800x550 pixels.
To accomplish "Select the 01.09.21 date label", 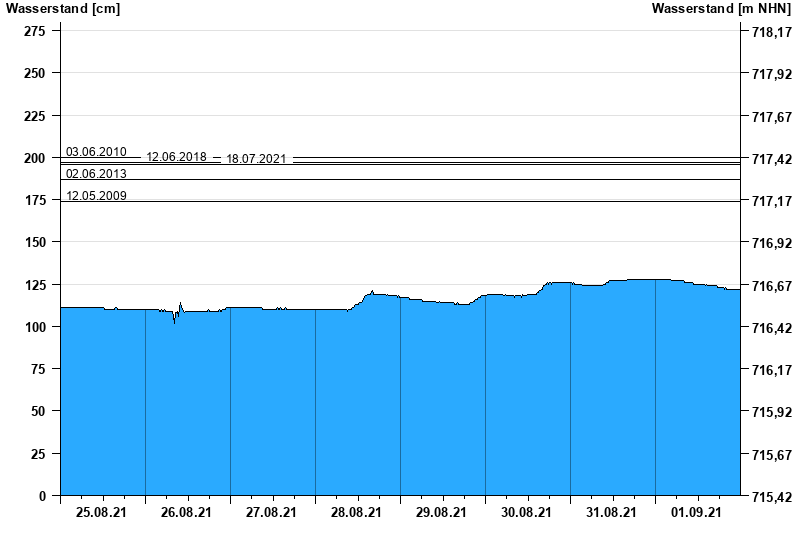I will tap(697, 513).
